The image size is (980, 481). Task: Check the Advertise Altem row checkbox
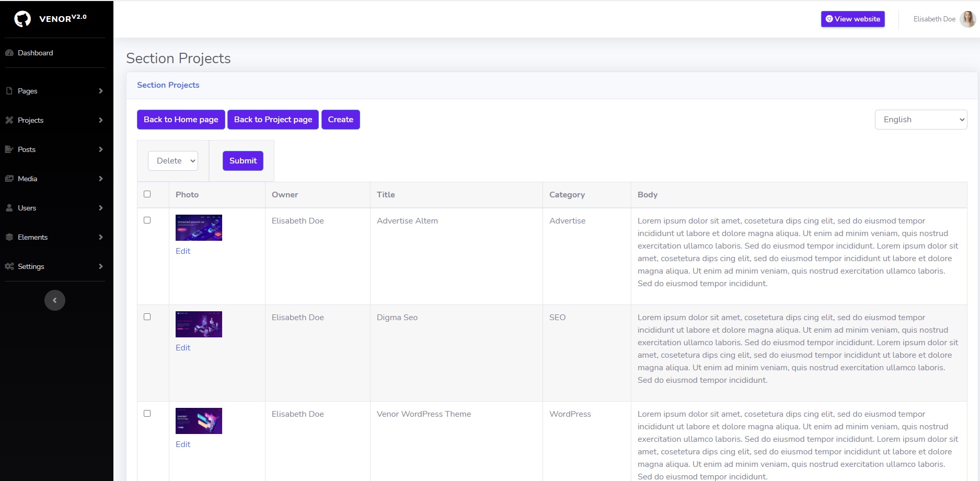[x=147, y=220]
